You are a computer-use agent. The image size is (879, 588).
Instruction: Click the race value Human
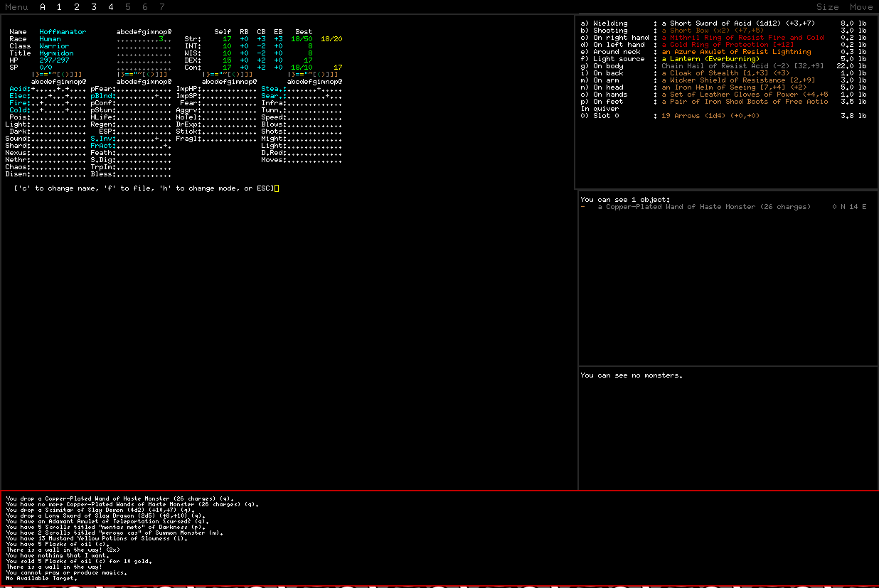[50, 39]
